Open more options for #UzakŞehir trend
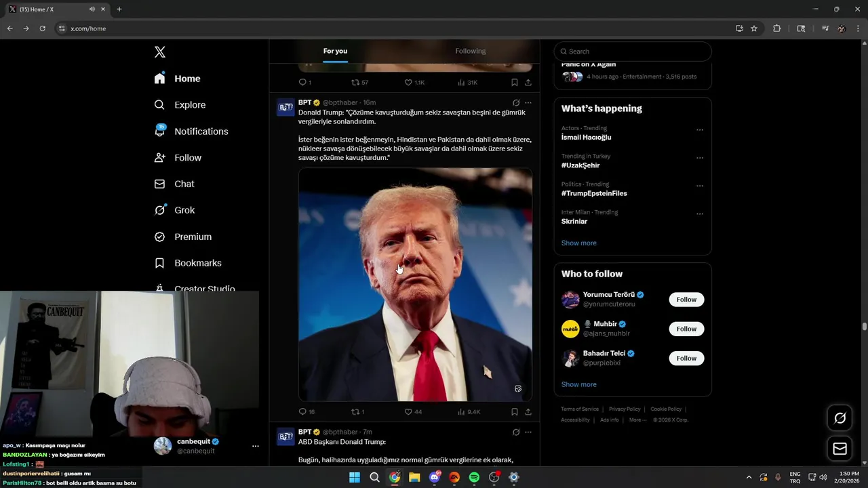 pos(700,158)
